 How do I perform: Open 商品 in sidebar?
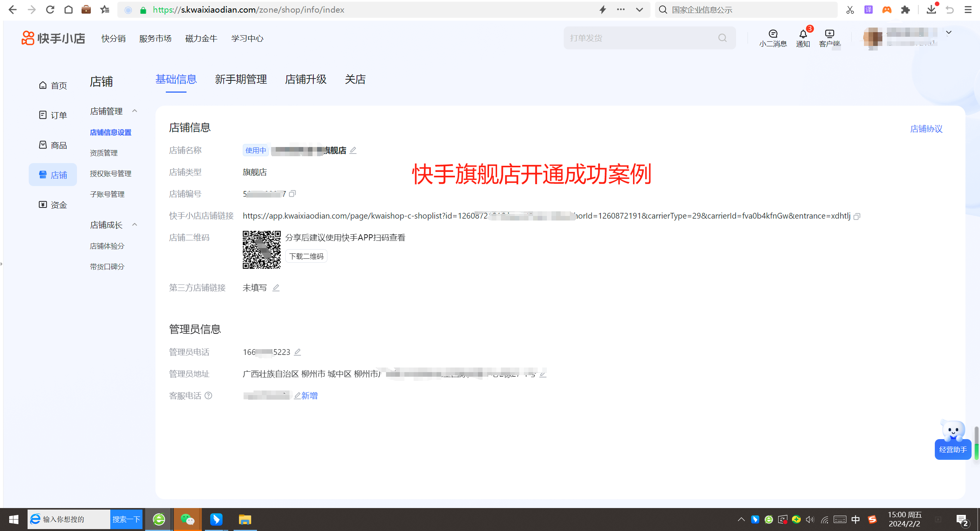(x=53, y=145)
